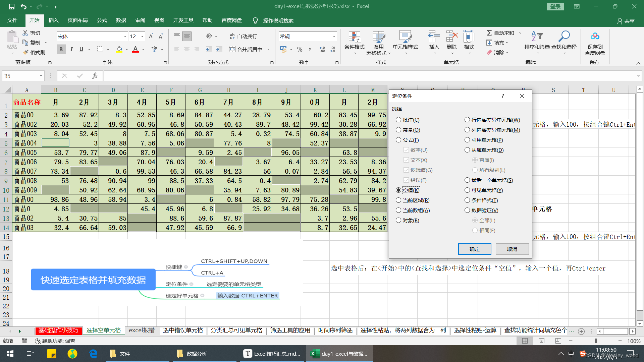This screenshot has width=644, height=362.
Task: Open the Name Box B5 dropdown arrow
Action: tap(41, 76)
